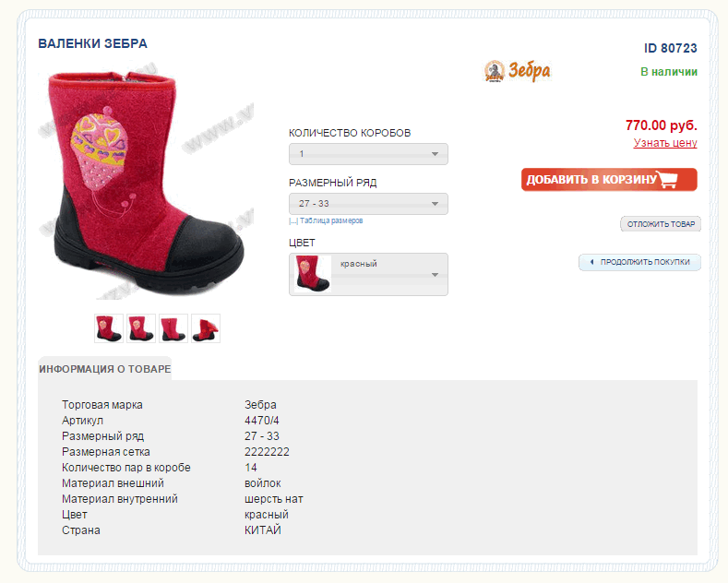Click the red boot swatch in ЦВЕТ selector

pyautogui.click(x=313, y=274)
